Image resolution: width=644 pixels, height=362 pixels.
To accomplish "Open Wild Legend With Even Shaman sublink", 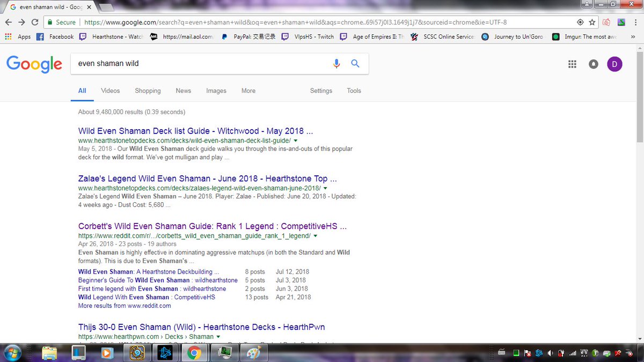I will point(147,297).
